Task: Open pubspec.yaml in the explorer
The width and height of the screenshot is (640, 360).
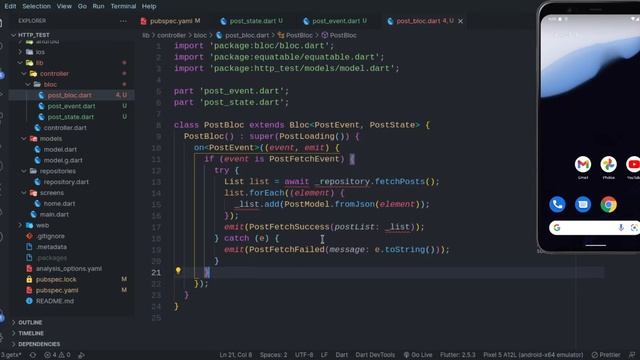Action: click(x=57, y=290)
